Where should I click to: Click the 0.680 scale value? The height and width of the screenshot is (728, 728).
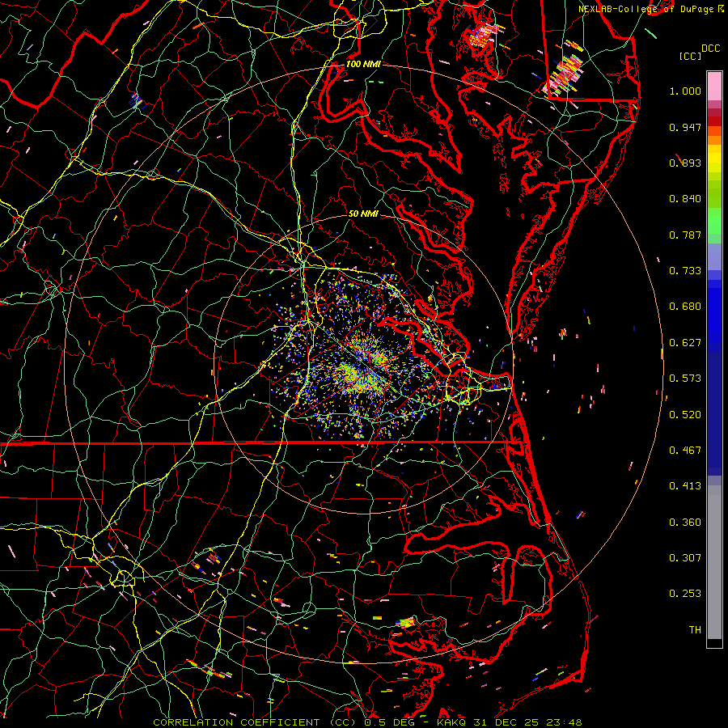pos(685,307)
